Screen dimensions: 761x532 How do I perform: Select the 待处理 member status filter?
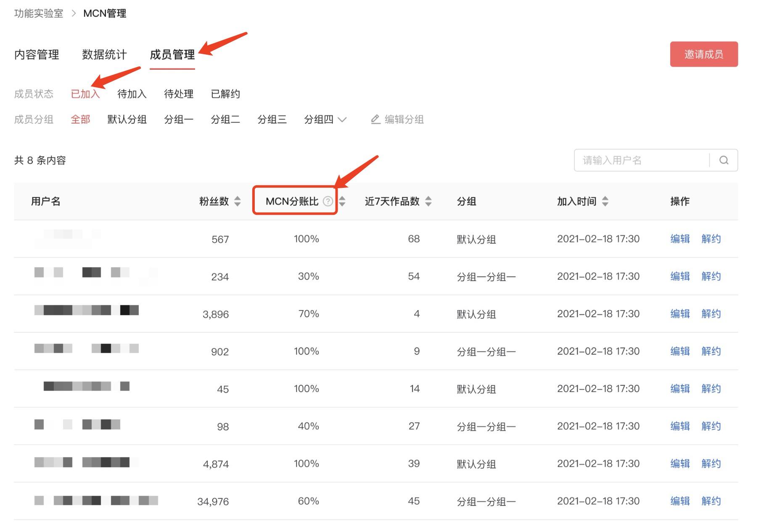(178, 94)
